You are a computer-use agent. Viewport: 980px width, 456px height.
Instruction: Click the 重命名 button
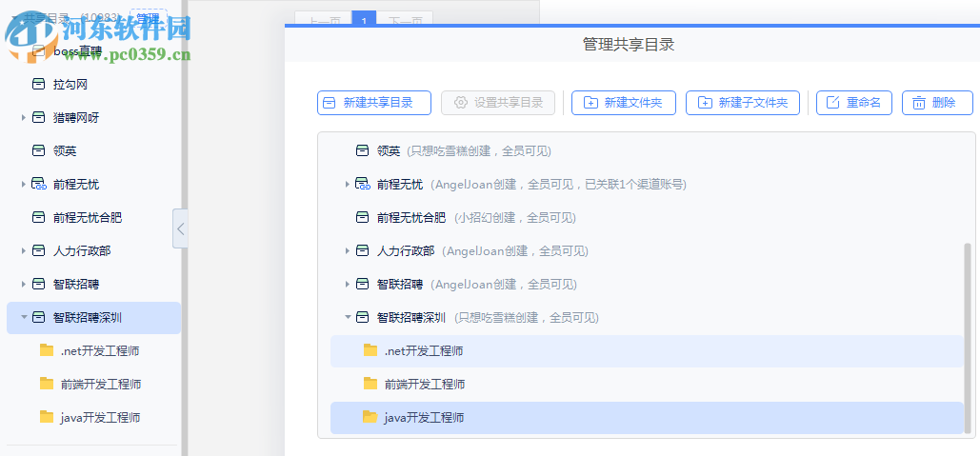click(853, 103)
